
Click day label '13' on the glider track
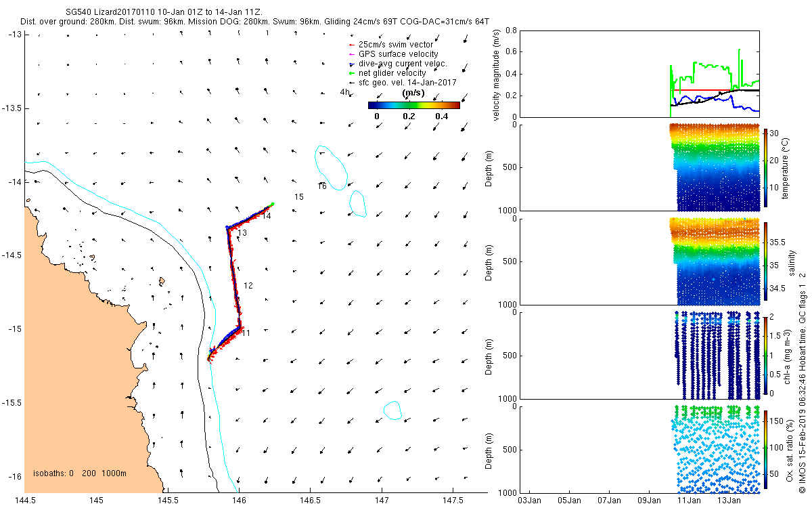[242, 233]
